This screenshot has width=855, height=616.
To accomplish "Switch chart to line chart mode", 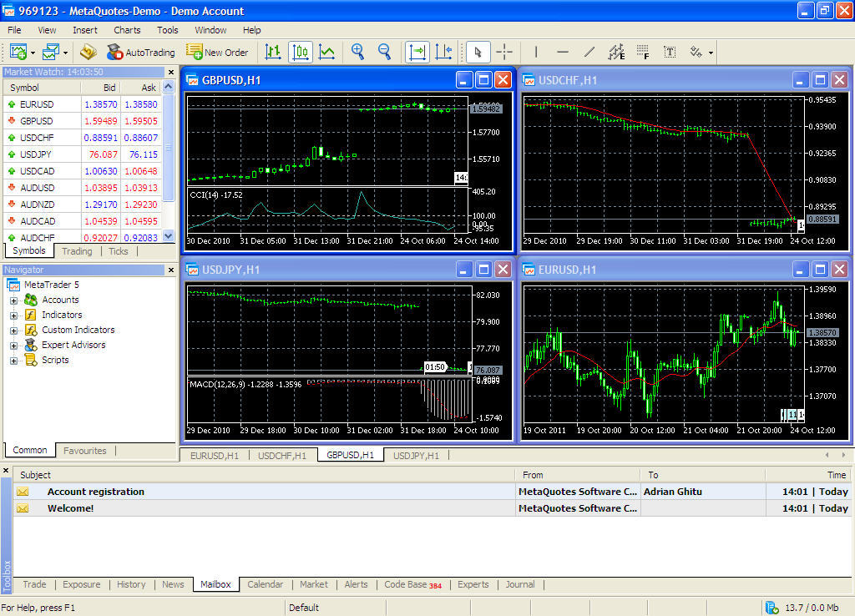I will pos(327,52).
